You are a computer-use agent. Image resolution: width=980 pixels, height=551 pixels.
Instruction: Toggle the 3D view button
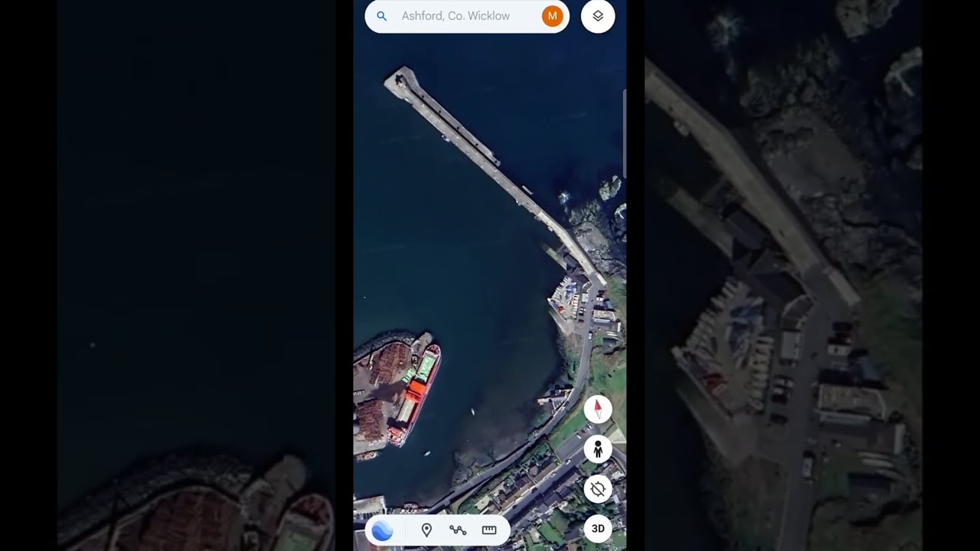tap(598, 529)
